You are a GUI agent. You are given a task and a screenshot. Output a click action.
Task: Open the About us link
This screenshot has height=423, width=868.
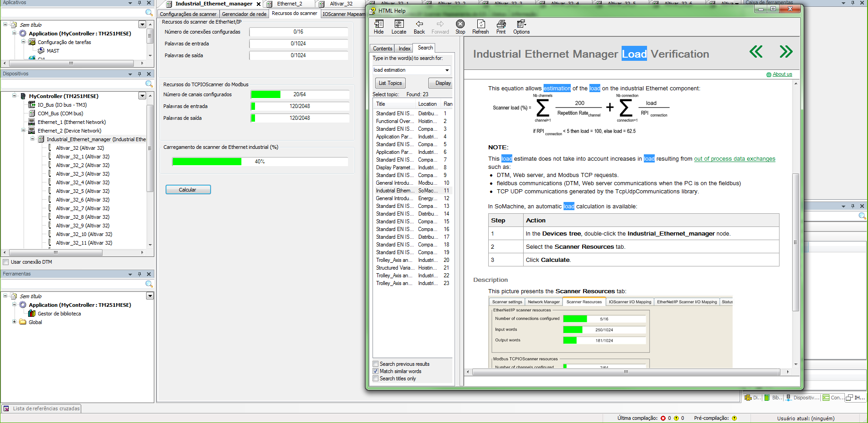[782, 74]
